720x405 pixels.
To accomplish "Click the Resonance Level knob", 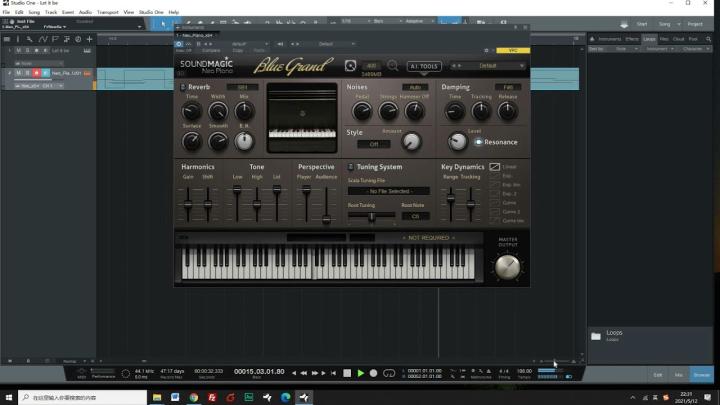I will (x=457, y=142).
